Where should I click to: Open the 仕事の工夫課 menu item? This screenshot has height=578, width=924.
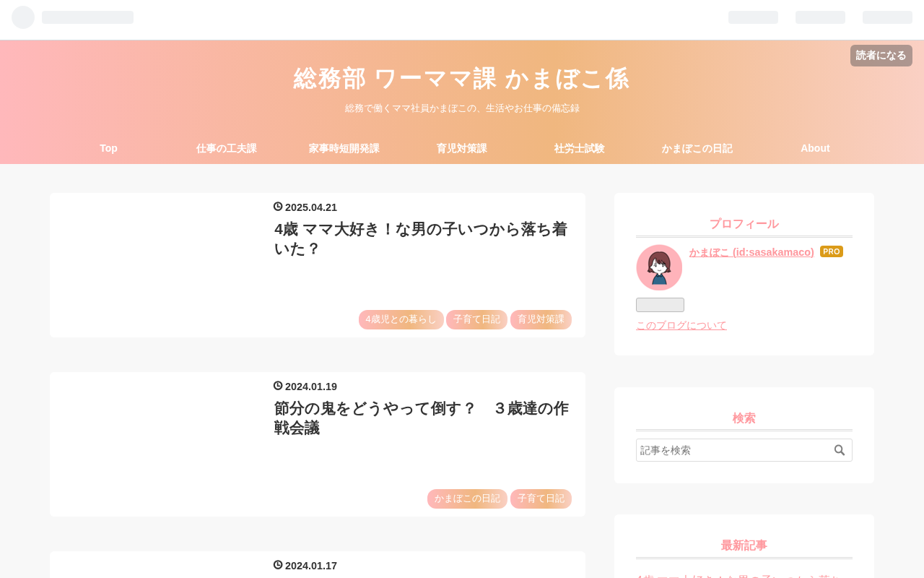point(227,148)
